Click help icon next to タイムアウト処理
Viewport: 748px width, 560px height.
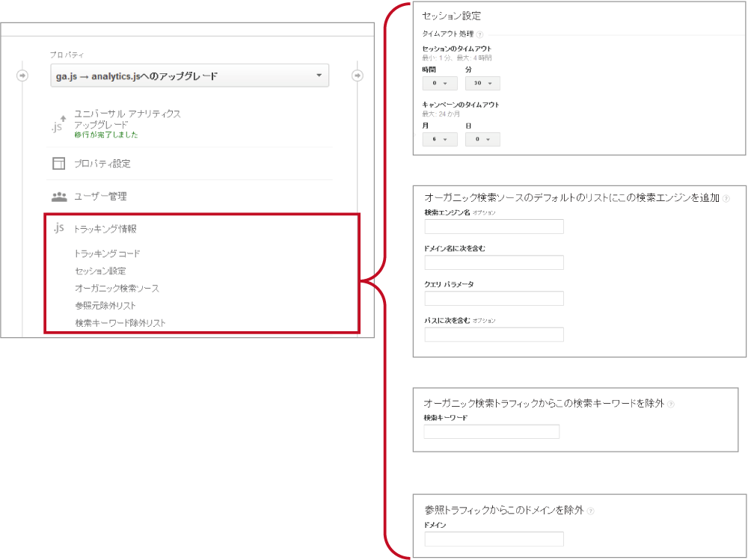tap(479, 34)
